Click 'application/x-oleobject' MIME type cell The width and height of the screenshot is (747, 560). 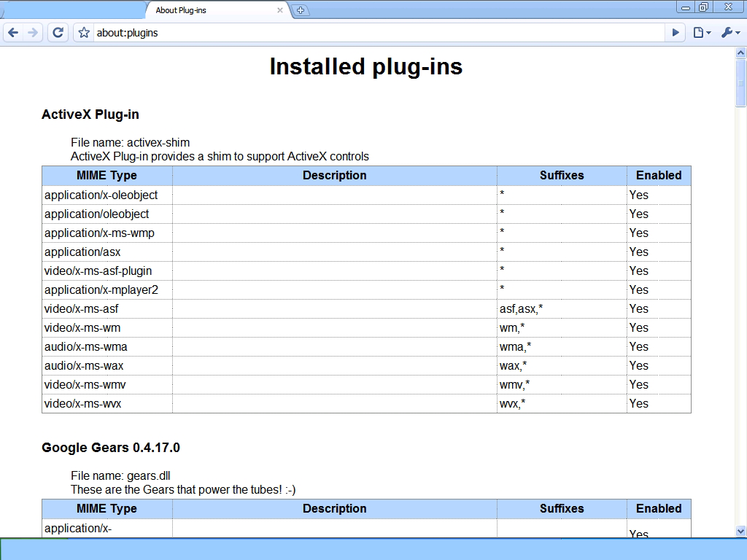tap(107, 195)
